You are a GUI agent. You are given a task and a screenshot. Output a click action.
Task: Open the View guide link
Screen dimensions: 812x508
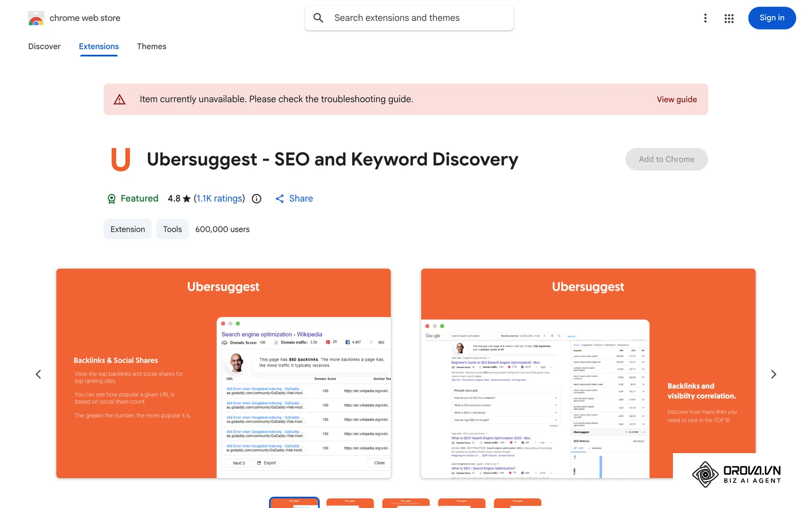[677, 100]
